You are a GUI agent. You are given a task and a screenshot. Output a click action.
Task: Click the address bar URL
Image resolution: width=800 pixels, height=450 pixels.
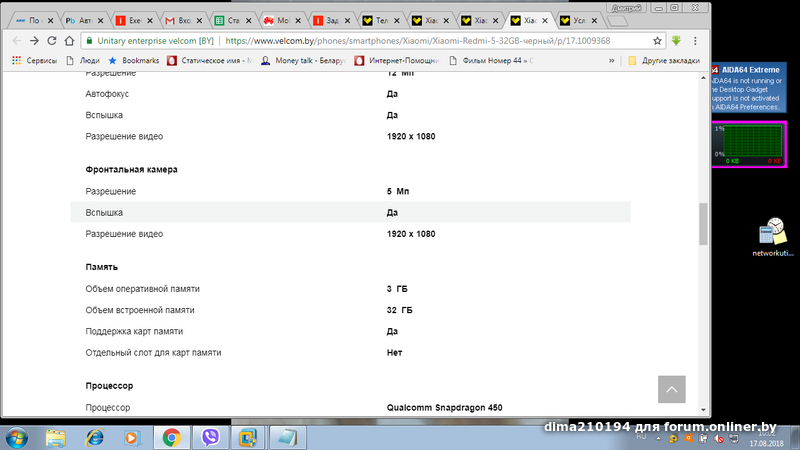click(x=417, y=41)
